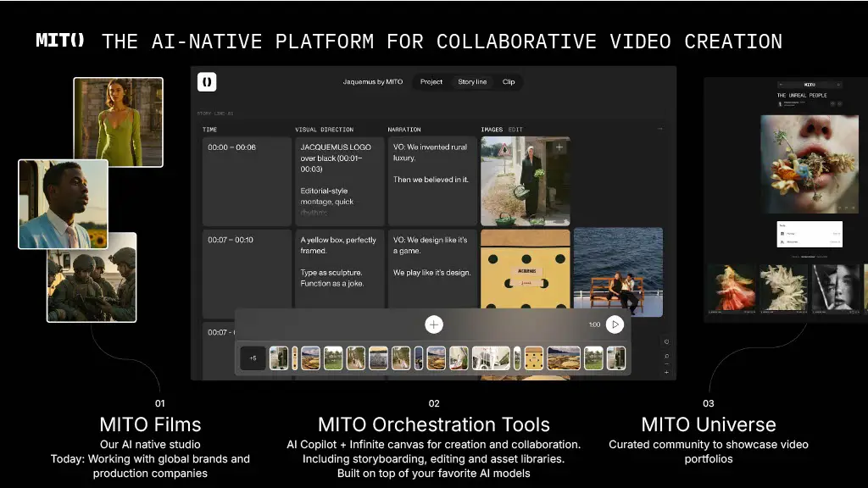Viewport: 868px width, 488px height.
Task: Click back arrow in MITO Universe header
Action: (x=781, y=85)
